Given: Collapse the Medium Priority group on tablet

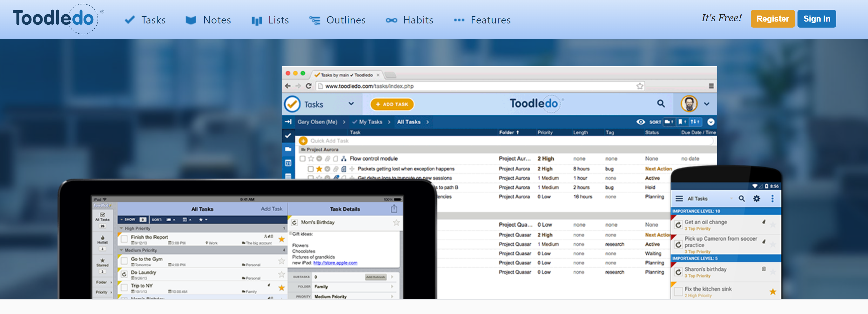Looking at the screenshot, I should tap(121, 250).
